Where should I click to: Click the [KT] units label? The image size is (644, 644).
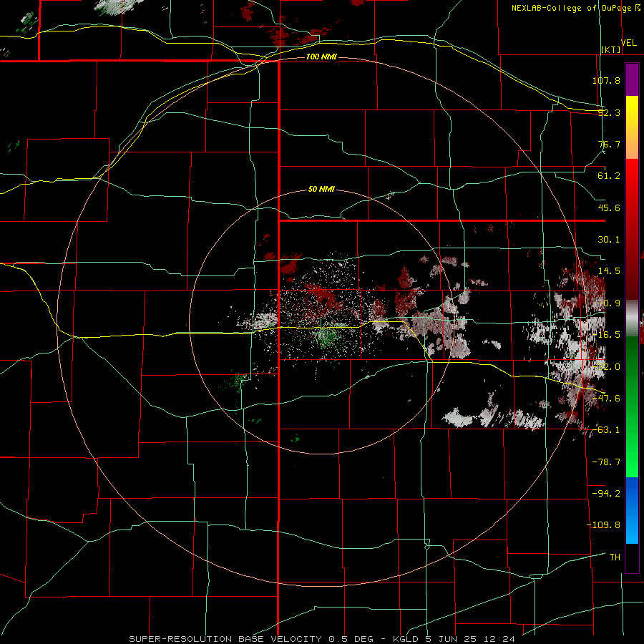pyautogui.click(x=611, y=49)
